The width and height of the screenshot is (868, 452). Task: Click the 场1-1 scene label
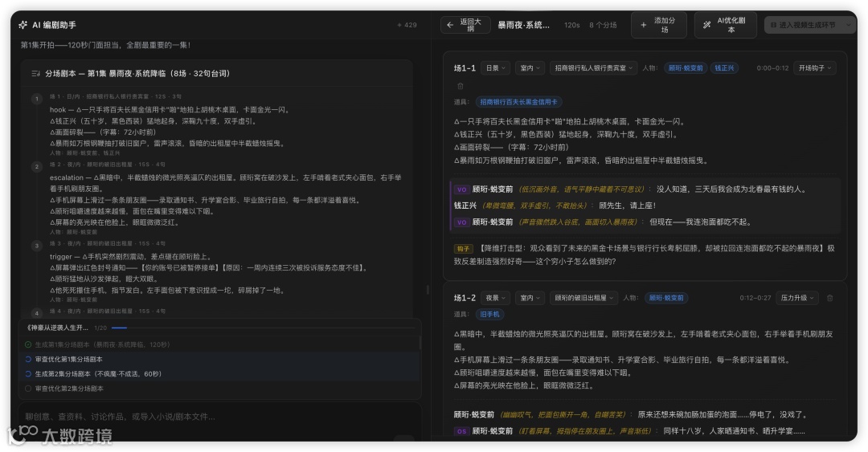point(465,68)
